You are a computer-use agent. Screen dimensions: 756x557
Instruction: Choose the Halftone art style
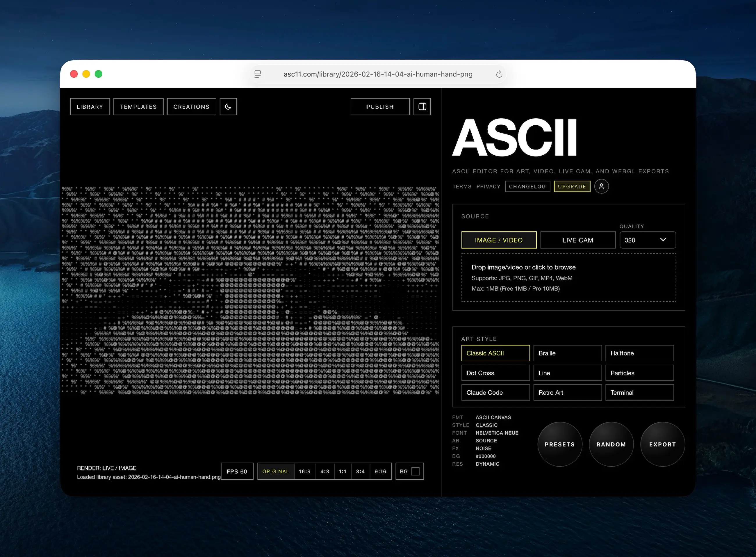pyautogui.click(x=639, y=353)
